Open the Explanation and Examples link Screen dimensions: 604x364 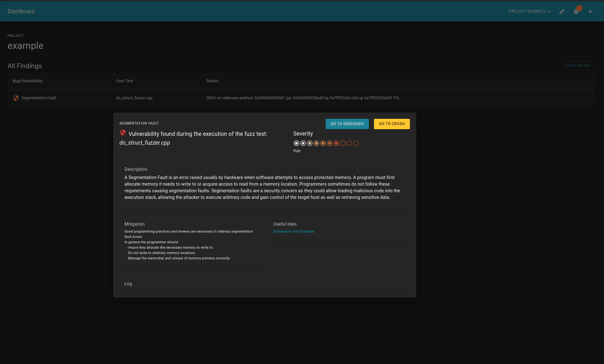click(294, 231)
